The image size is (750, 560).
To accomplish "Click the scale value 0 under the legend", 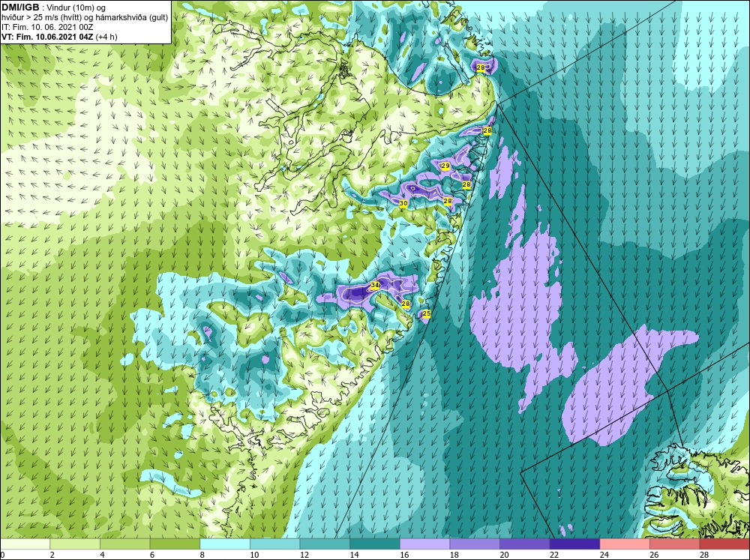I will (x=2, y=555).
